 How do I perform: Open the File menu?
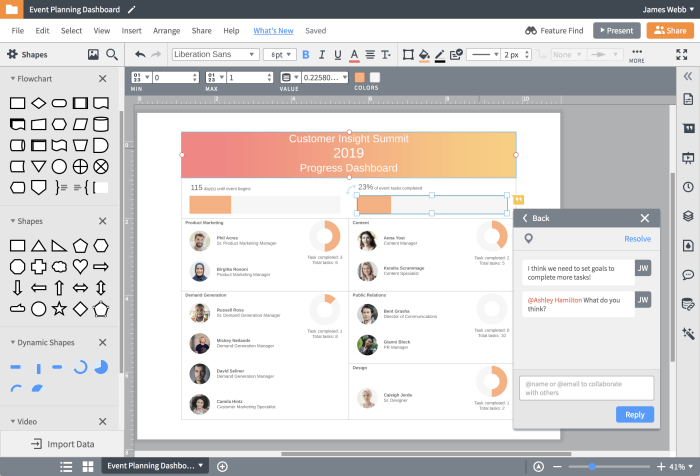(18, 30)
